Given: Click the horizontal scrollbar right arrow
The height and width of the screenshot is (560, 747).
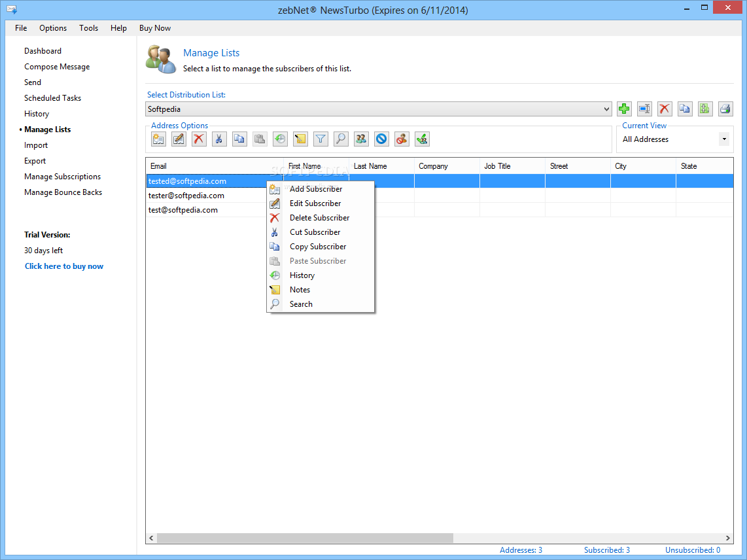Looking at the screenshot, I should pos(728,538).
